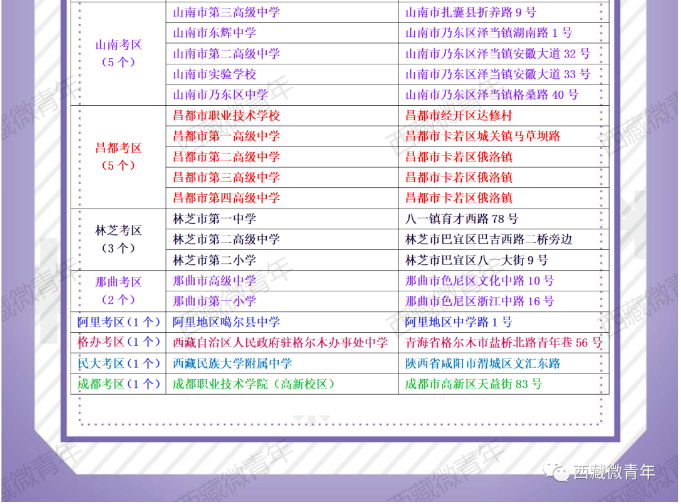681x504 pixels.
Task: Click address 成都市高新区天益街83号
Action: tap(473, 384)
